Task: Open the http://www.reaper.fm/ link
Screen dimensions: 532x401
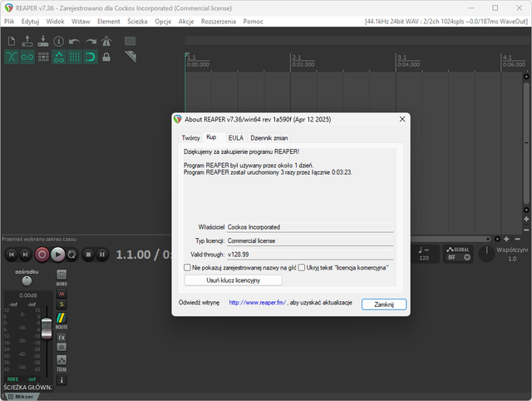Action: 257,303
